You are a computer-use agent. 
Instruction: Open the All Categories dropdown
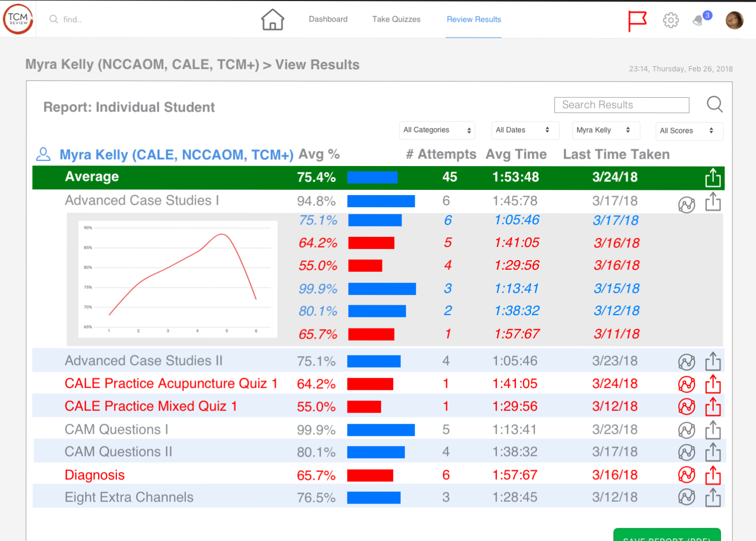click(437, 130)
